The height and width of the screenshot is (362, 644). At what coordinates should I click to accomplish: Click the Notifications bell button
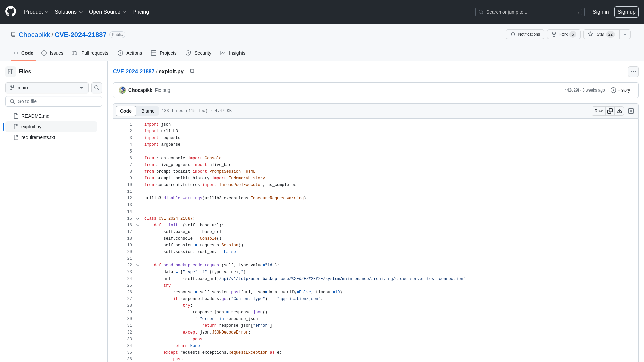pos(525,34)
